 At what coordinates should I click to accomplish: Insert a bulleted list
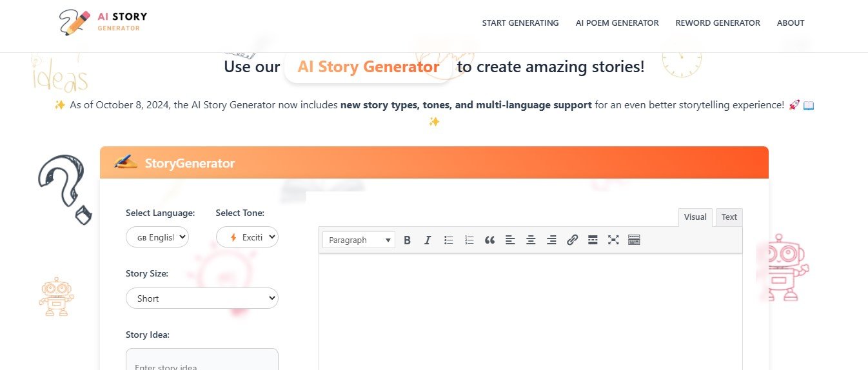[x=448, y=240]
